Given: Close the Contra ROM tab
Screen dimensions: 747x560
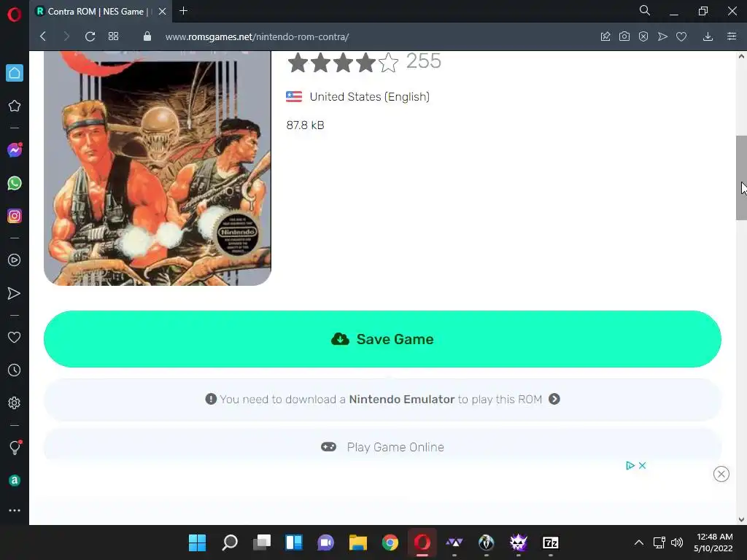Looking at the screenshot, I should click(163, 12).
